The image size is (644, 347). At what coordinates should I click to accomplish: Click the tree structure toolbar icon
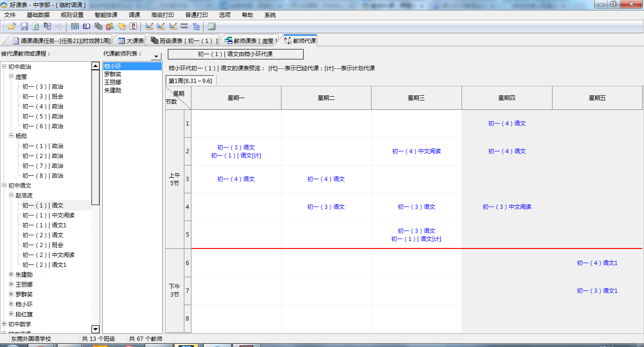(x=196, y=26)
